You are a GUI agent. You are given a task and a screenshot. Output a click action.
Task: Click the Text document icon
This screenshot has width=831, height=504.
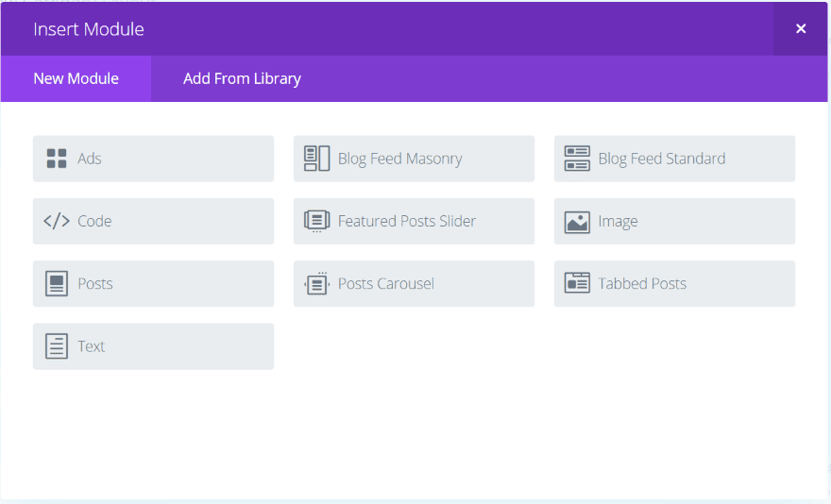click(57, 346)
